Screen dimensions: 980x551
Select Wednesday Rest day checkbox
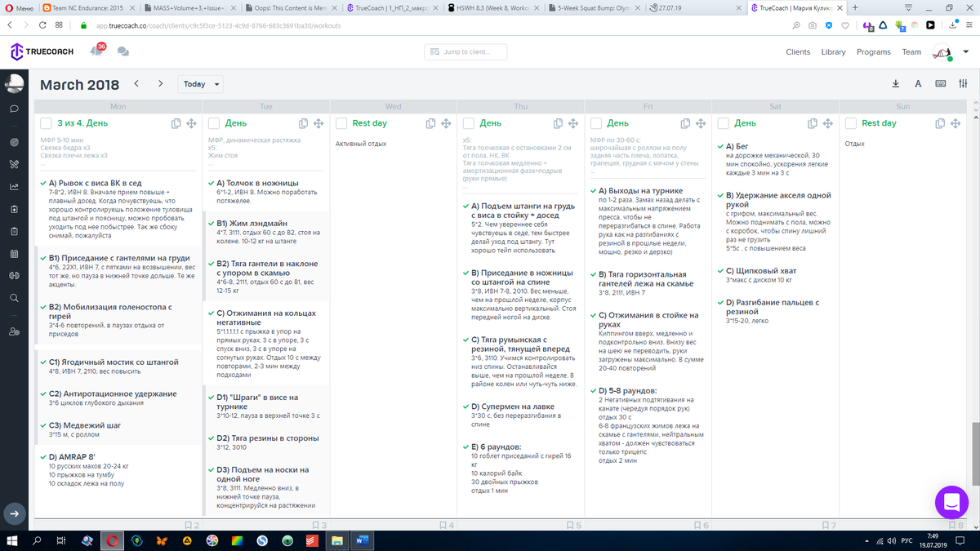341,123
